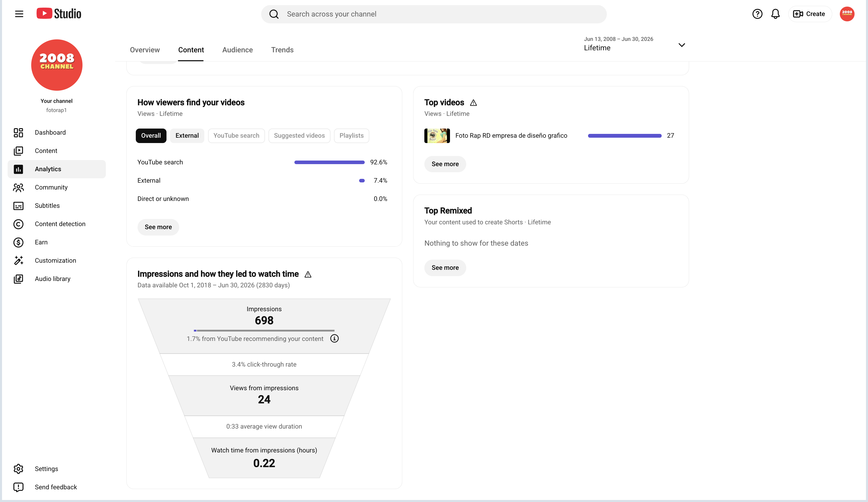868x502 pixels.
Task: Click the impressions recommendation progress bar
Action: tap(264, 331)
